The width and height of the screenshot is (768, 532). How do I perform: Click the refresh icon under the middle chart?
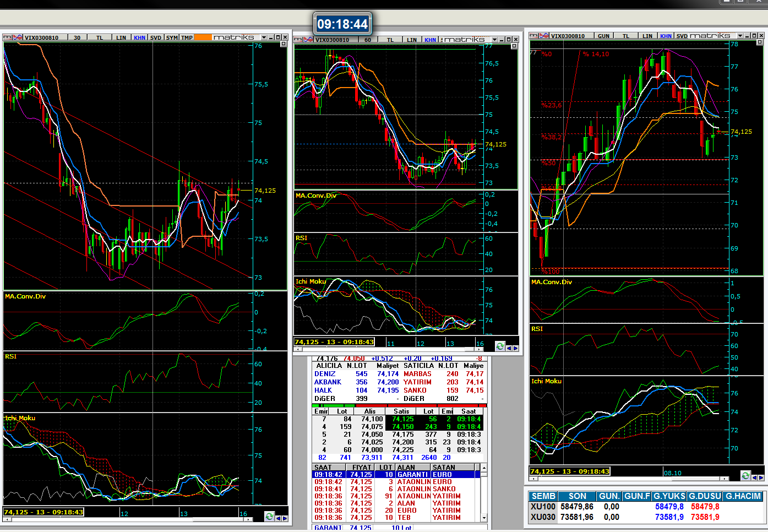coord(499,346)
